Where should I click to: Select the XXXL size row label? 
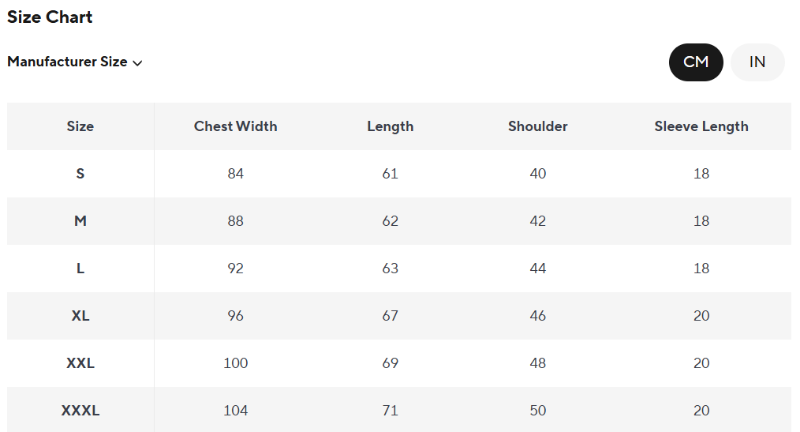pos(80,410)
